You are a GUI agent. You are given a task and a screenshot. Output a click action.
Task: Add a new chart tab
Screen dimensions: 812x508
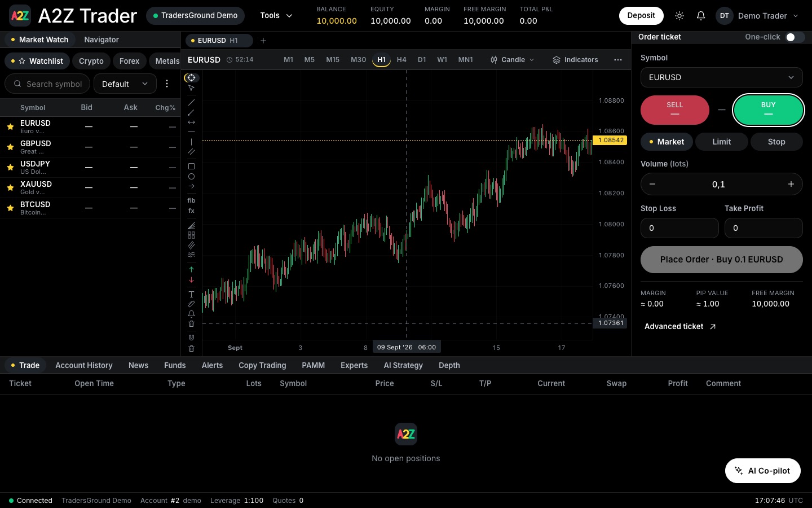(x=263, y=41)
